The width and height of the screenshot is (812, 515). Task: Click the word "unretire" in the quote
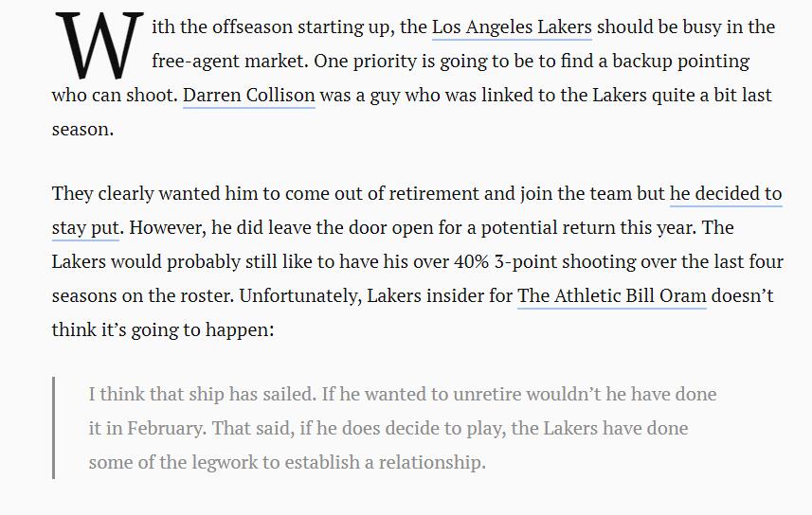487,395
